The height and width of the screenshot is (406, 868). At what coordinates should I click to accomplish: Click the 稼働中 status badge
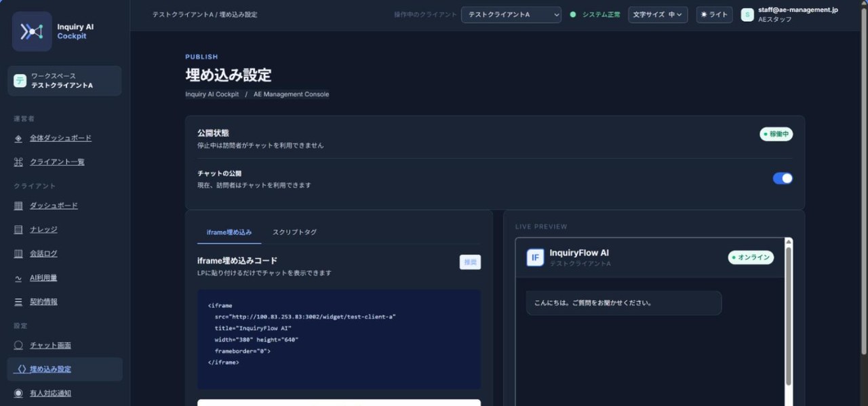pyautogui.click(x=776, y=134)
